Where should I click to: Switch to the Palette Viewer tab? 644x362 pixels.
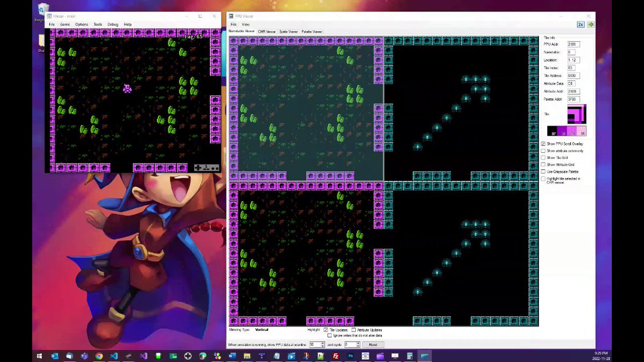tap(312, 32)
